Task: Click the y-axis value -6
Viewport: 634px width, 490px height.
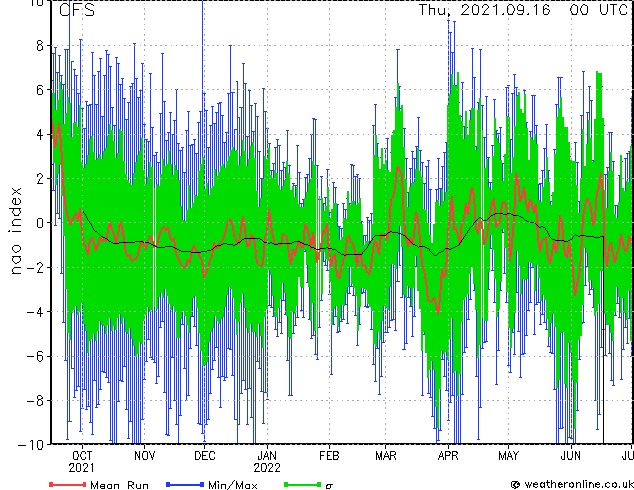Action: pyautogui.click(x=35, y=356)
